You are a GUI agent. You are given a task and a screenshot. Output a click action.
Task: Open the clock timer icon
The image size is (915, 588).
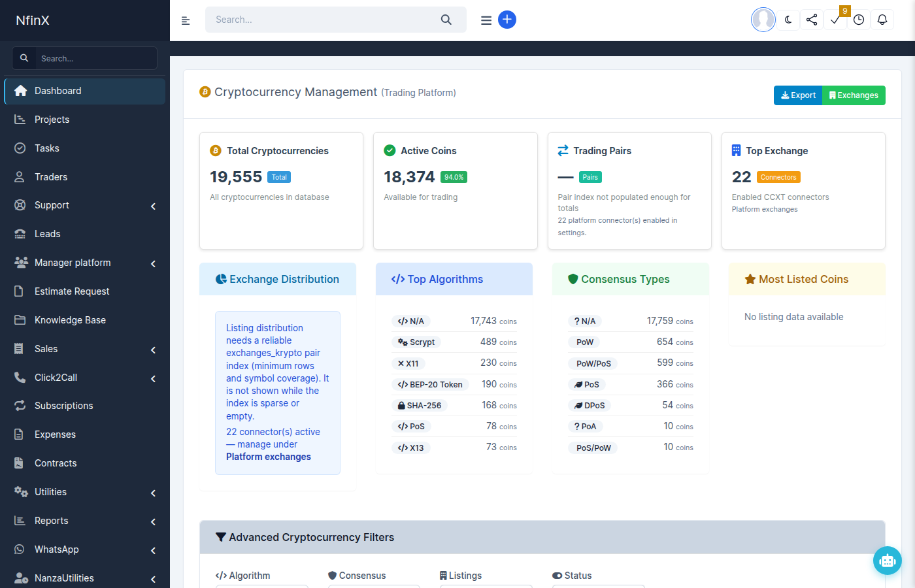click(859, 20)
